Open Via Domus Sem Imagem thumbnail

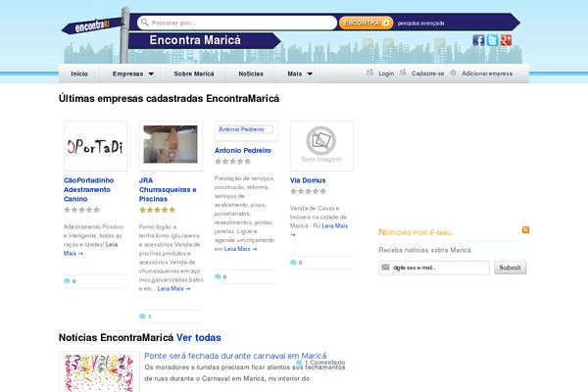(x=321, y=146)
